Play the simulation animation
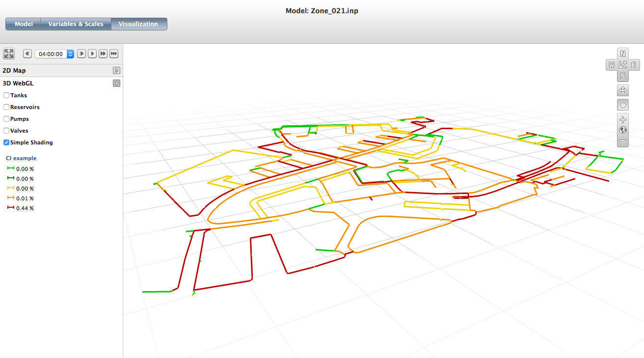This screenshot has width=644, height=358. pos(92,54)
